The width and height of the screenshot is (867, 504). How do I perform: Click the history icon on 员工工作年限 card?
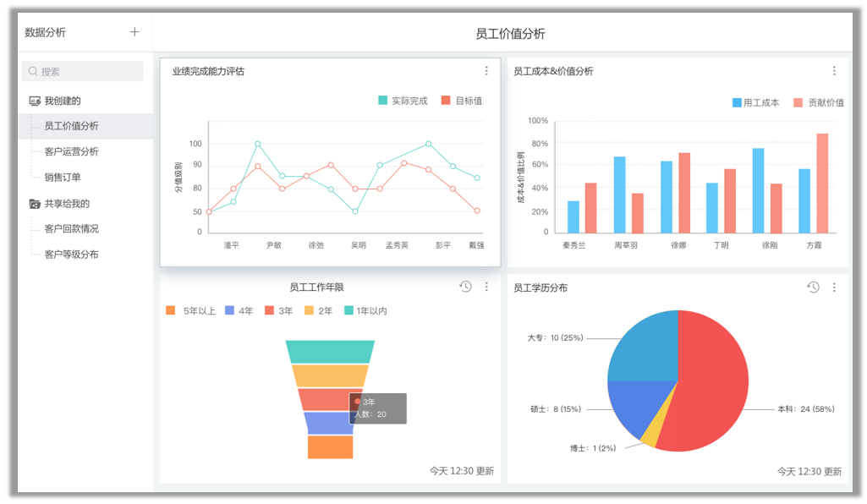[465, 287]
